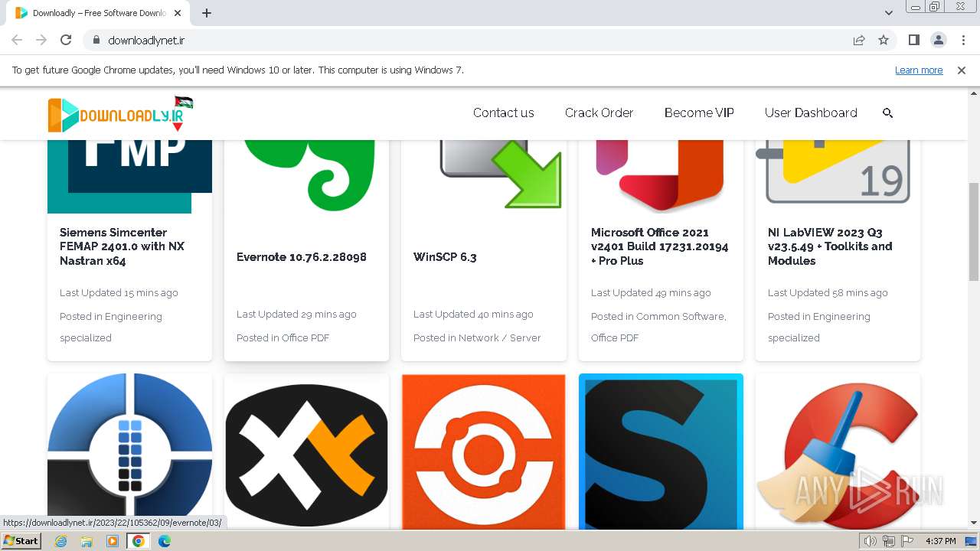Open the User Dashboard menu item
The image size is (980, 551).
coord(811,112)
